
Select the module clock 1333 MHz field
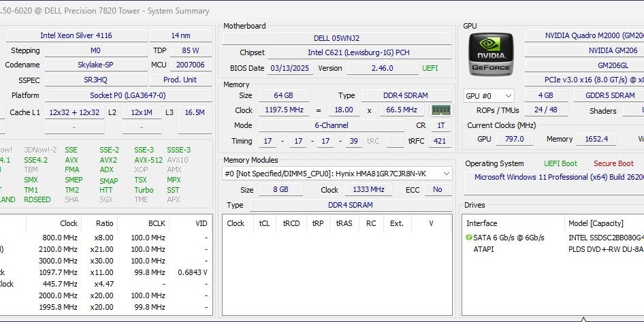coord(368,190)
